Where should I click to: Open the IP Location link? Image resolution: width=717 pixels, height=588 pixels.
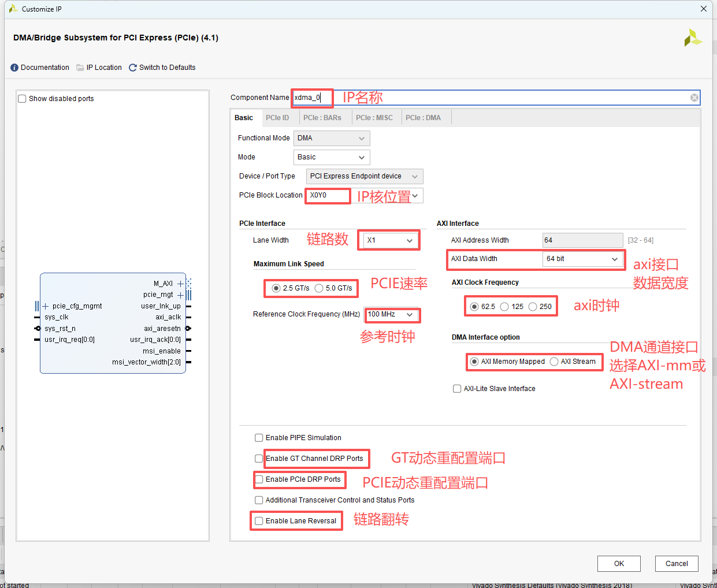[x=104, y=68]
